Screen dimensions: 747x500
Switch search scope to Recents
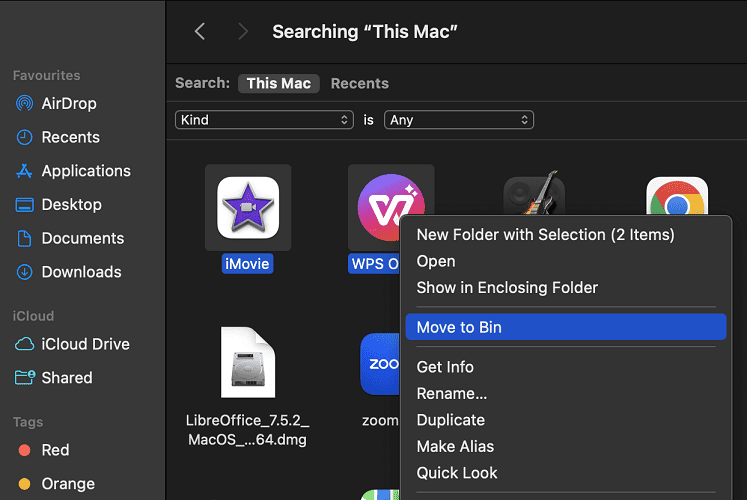pyautogui.click(x=359, y=83)
